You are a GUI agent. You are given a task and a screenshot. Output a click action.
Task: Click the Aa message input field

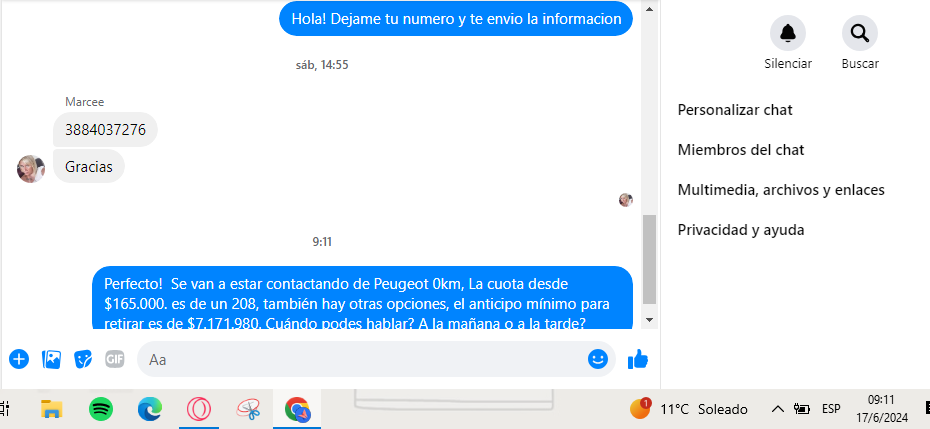coord(360,359)
